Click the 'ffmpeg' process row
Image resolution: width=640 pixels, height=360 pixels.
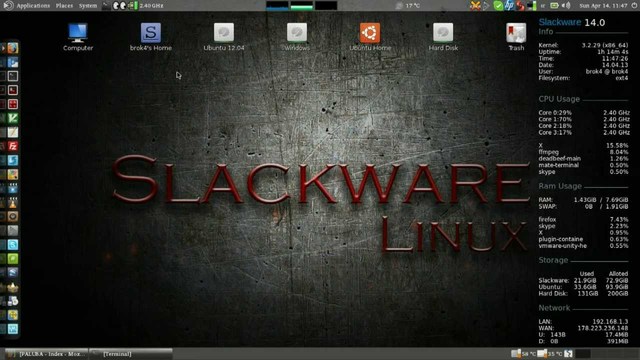click(x=583, y=152)
